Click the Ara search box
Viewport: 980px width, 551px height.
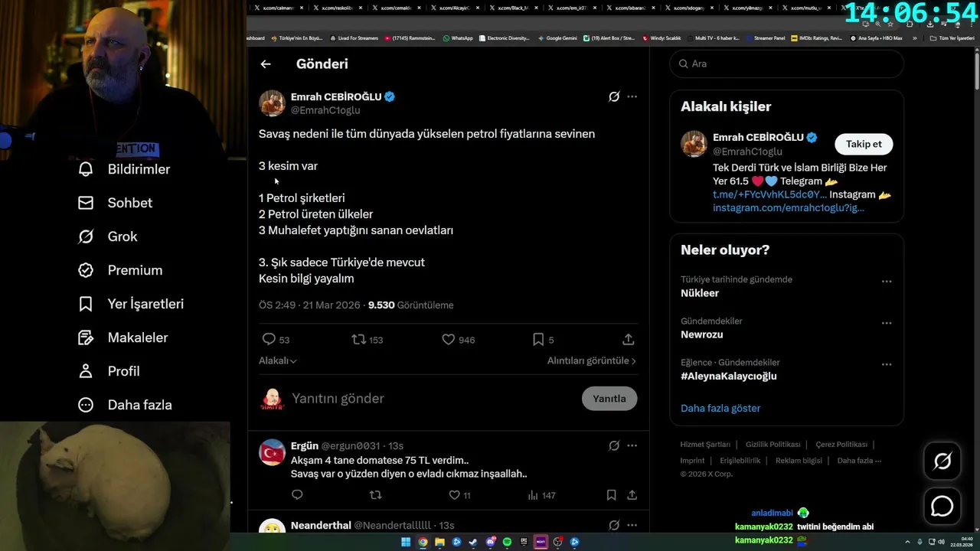tap(787, 64)
